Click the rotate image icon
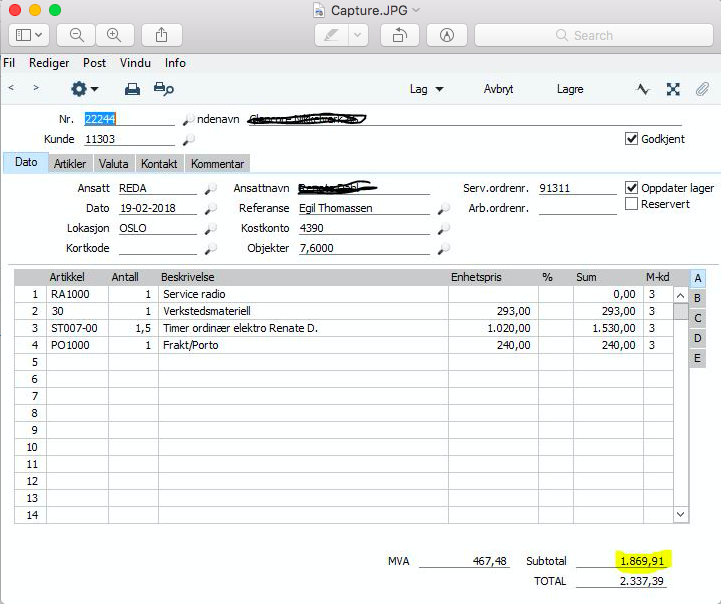Screen dimensions: 721x604 [400, 35]
